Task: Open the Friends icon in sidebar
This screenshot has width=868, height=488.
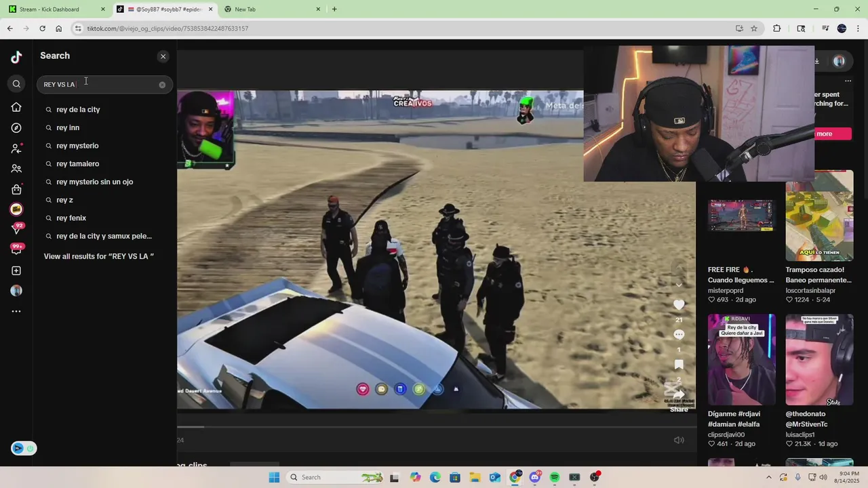Action: [16, 169]
